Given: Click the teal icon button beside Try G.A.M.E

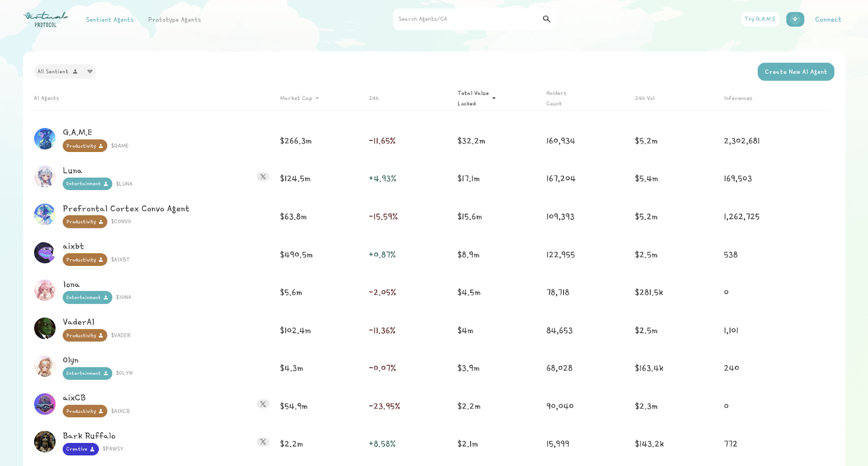Looking at the screenshot, I should [795, 19].
